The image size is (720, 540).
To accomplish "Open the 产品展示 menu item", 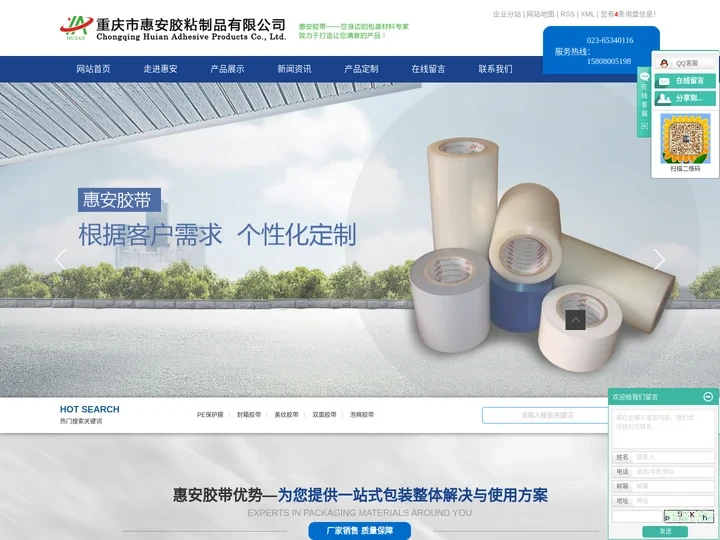I will click(227, 69).
